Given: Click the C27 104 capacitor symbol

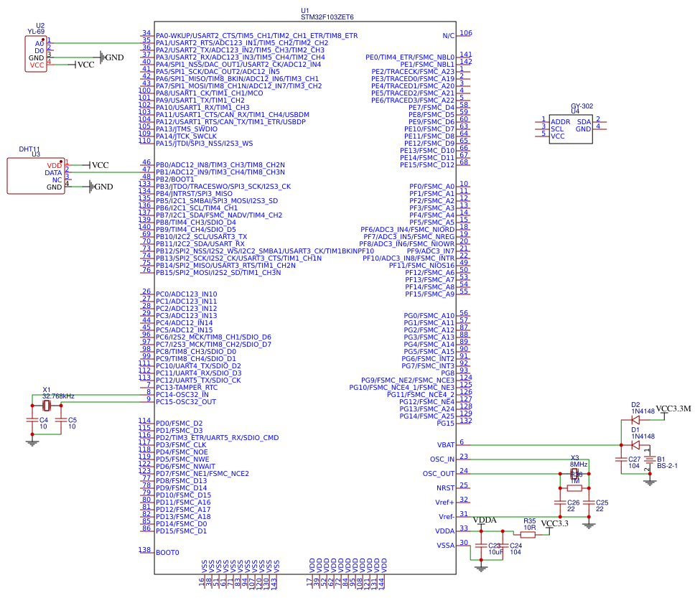Looking at the screenshot, I should 621,459.
